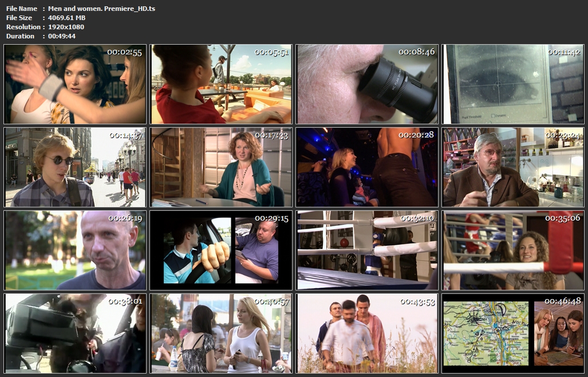Click the nightclub scene thumbnail at 00:20:28
Image resolution: width=588 pixels, height=377 pixels.
(x=367, y=167)
